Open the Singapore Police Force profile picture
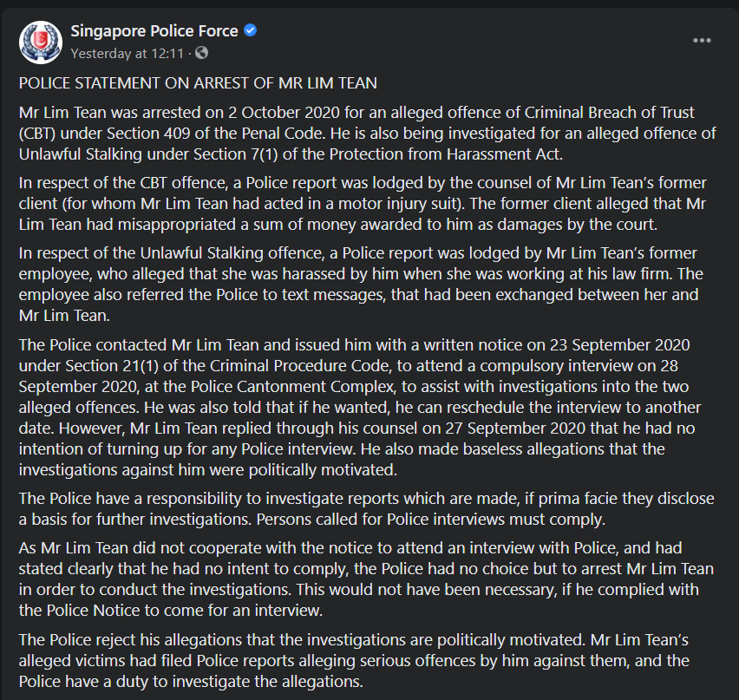The height and width of the screenshot is (700, 739). pos(41,42)
